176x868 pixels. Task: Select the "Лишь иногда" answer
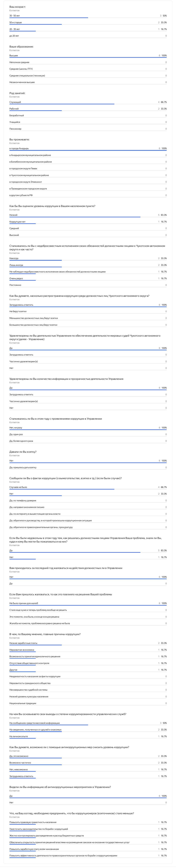pos(16,265)
